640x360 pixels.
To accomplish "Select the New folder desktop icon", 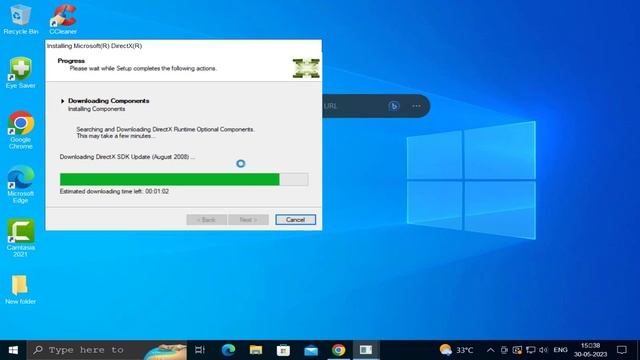I will tap(20, 289).
